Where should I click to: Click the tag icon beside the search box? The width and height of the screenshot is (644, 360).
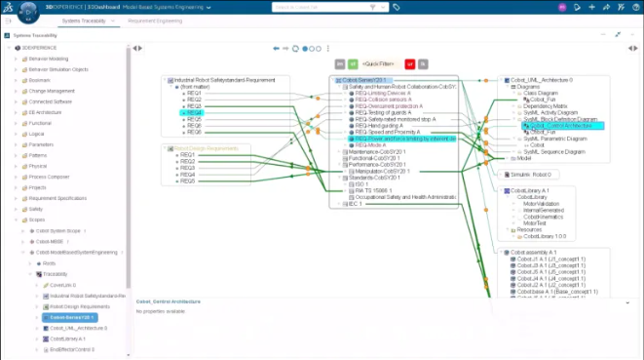click(x=397, y=7)
